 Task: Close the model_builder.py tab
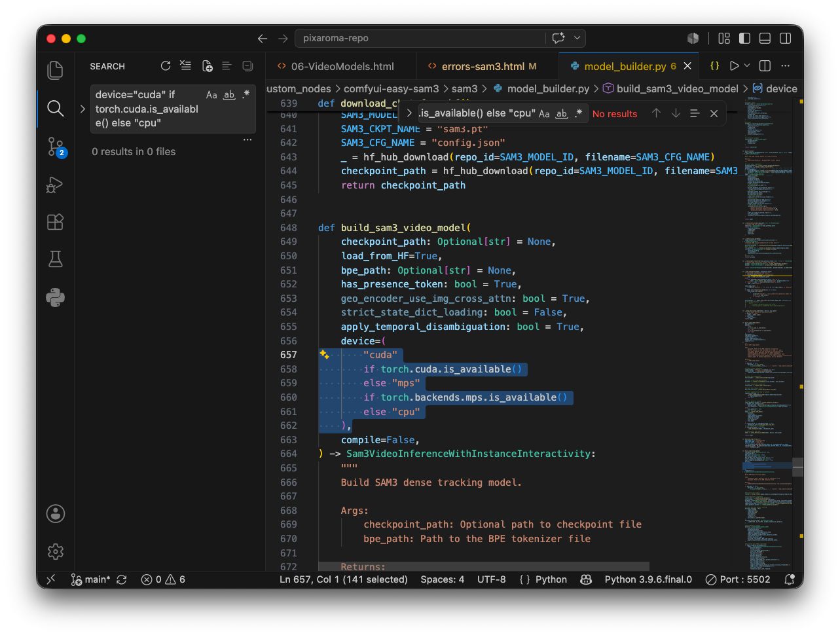(x=687, y=66)
